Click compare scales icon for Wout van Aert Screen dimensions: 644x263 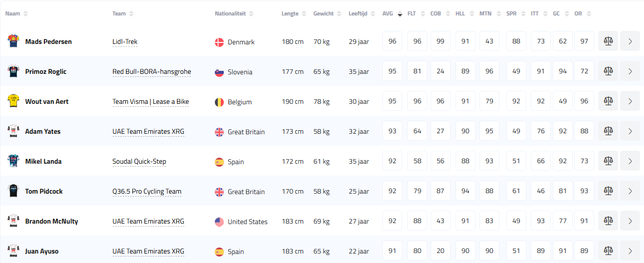[608, 101]
